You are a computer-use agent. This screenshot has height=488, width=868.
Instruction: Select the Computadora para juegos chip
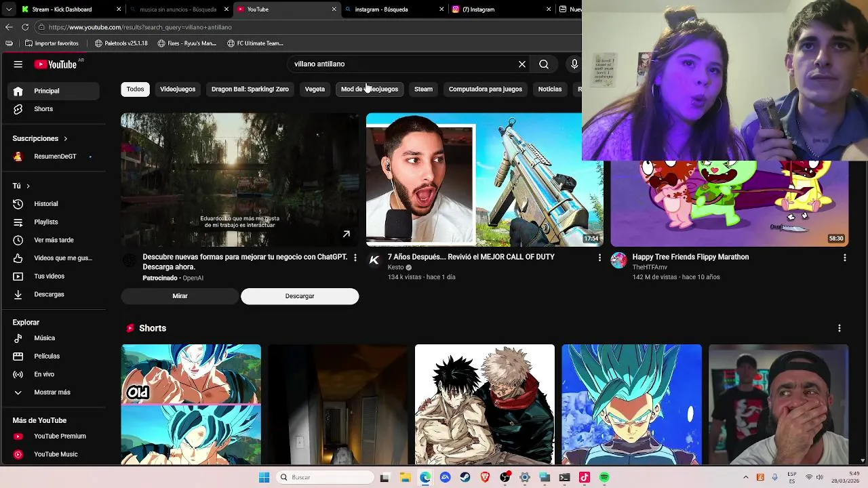[x=485, y=89]
